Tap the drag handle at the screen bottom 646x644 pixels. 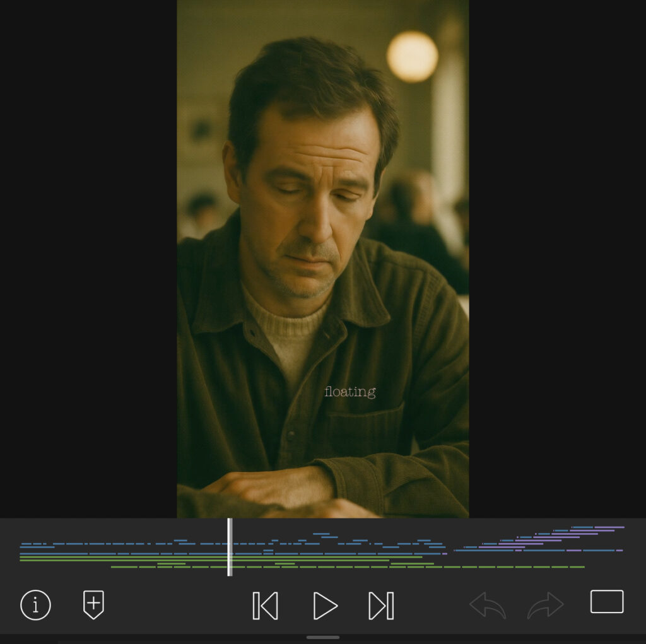[322, 637]
